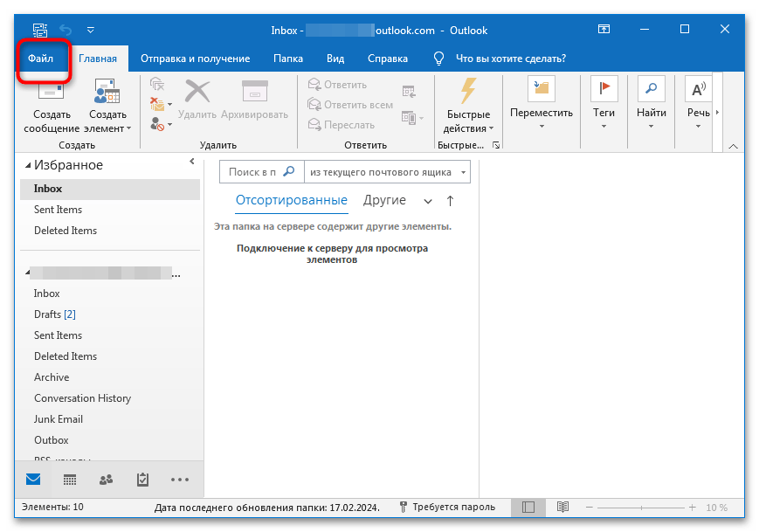Switch to the Главная ribbon tab
The image size is (759, 532).
pos(98,59)
